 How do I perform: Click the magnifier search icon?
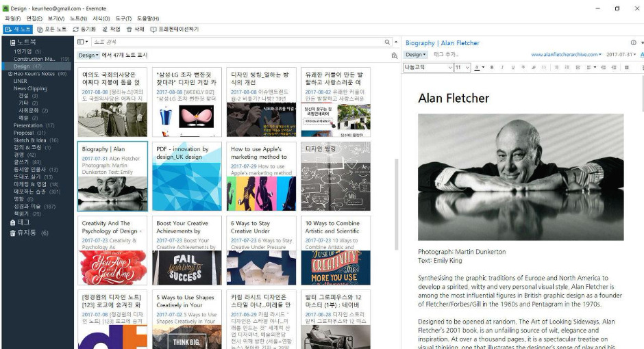pos(387,42)
